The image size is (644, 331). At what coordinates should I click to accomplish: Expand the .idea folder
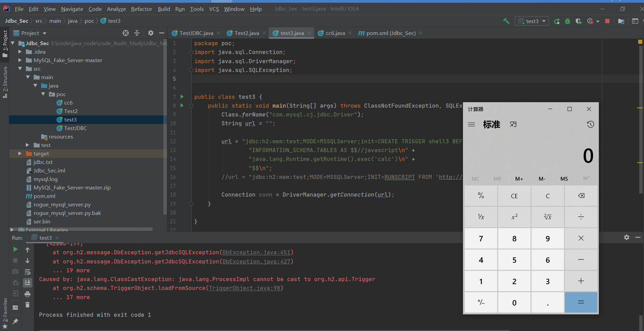click(x=20, y=52)
